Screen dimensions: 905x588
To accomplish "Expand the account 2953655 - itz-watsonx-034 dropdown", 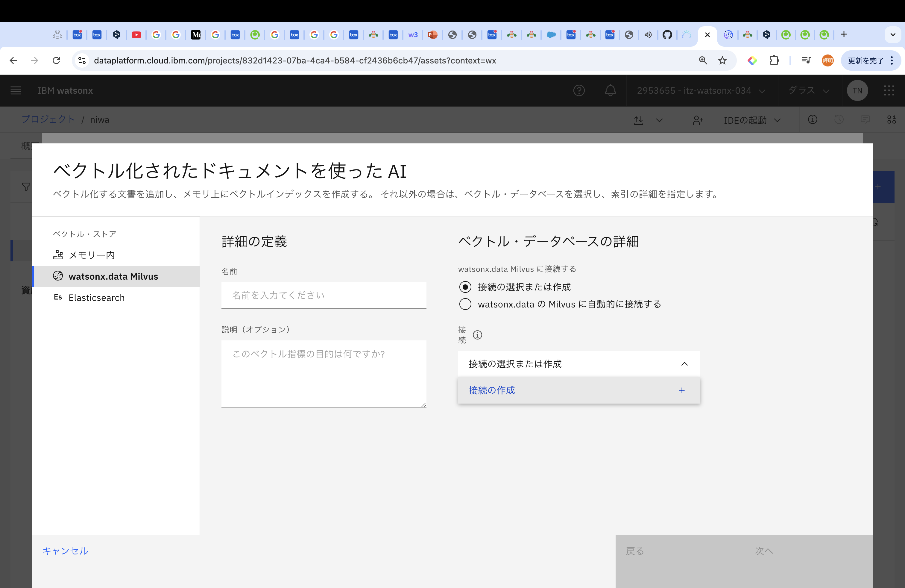I will (701, 90).
